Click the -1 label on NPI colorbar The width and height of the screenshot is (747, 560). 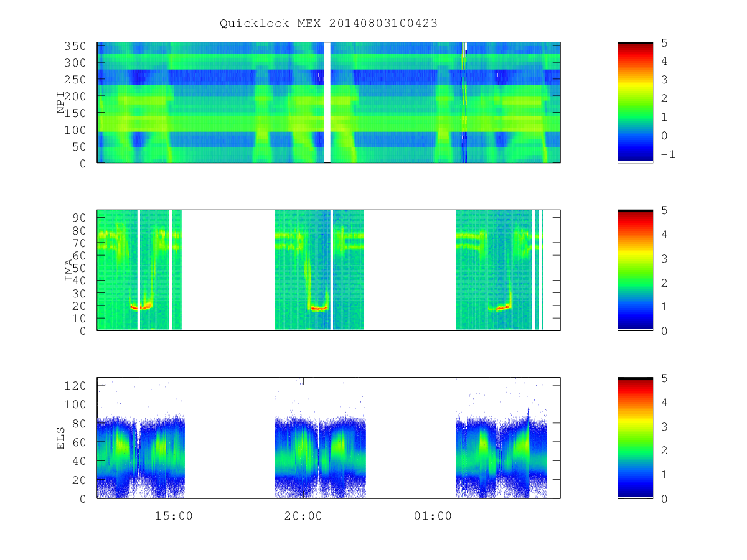pos(667,154)
